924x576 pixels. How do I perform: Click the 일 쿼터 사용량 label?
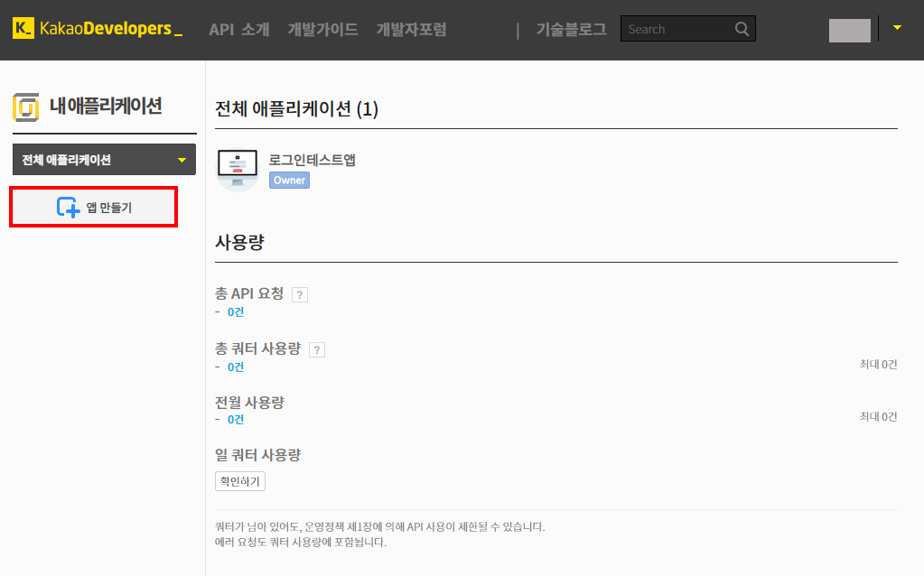pos(258,455)
